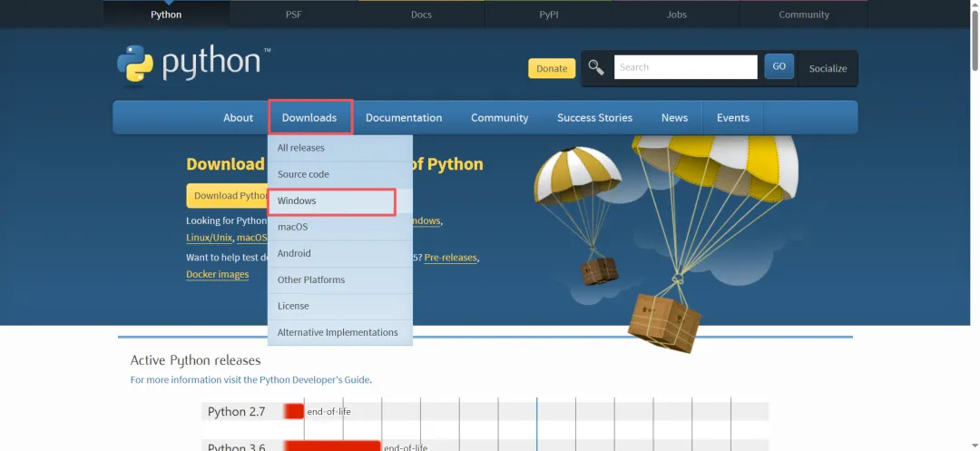
Task: Select Other Platforms from Downloads dropdown
Action: [x=340, y=279]
